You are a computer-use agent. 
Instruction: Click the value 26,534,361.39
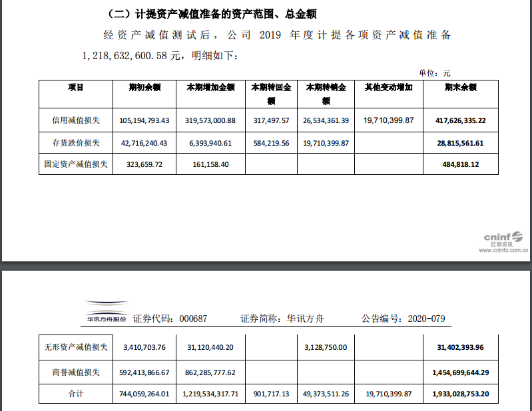point(326,120)
